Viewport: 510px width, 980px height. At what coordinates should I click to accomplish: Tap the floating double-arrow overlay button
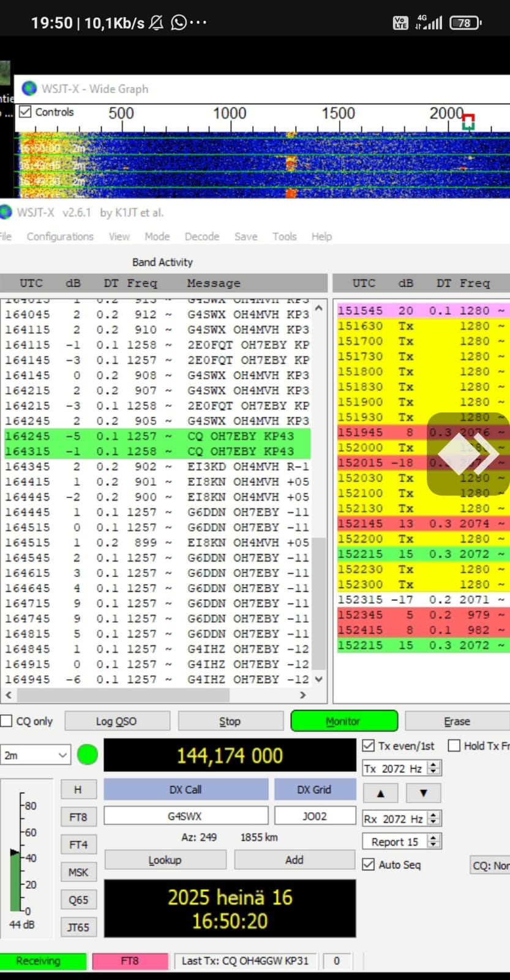point(468,453)
